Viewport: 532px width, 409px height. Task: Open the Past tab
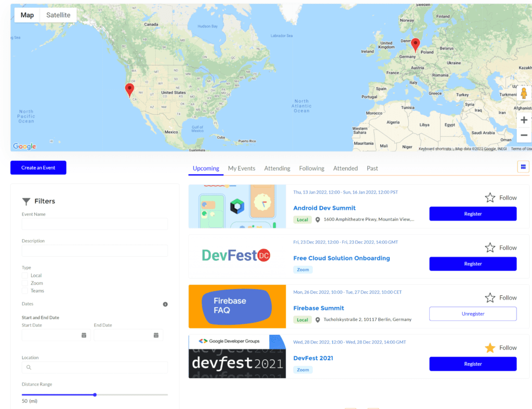(372, 168)
